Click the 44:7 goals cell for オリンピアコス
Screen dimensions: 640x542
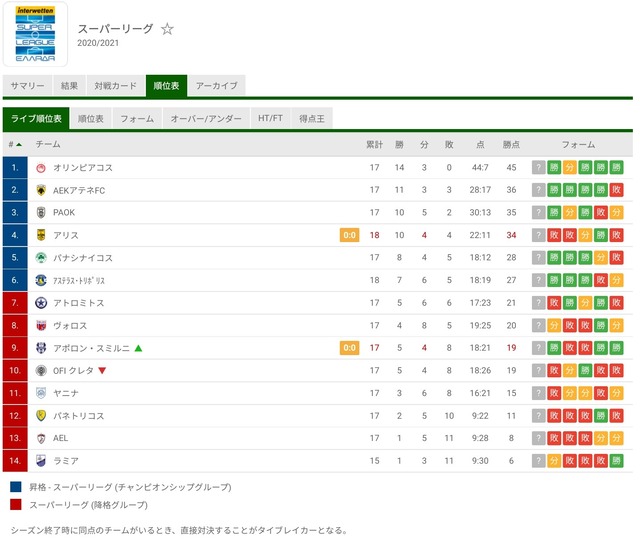click(480, 167)
